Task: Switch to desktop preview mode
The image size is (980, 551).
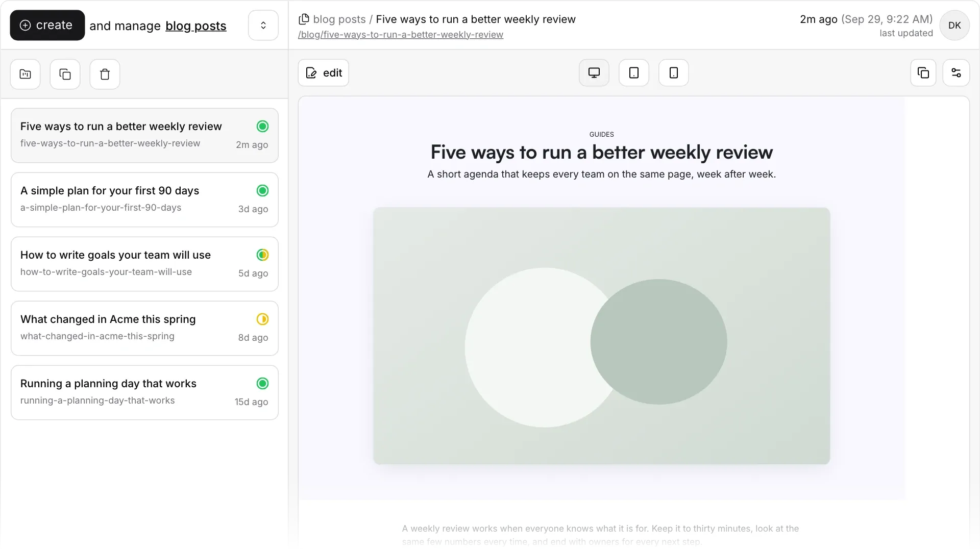Action: click(594, 73)
